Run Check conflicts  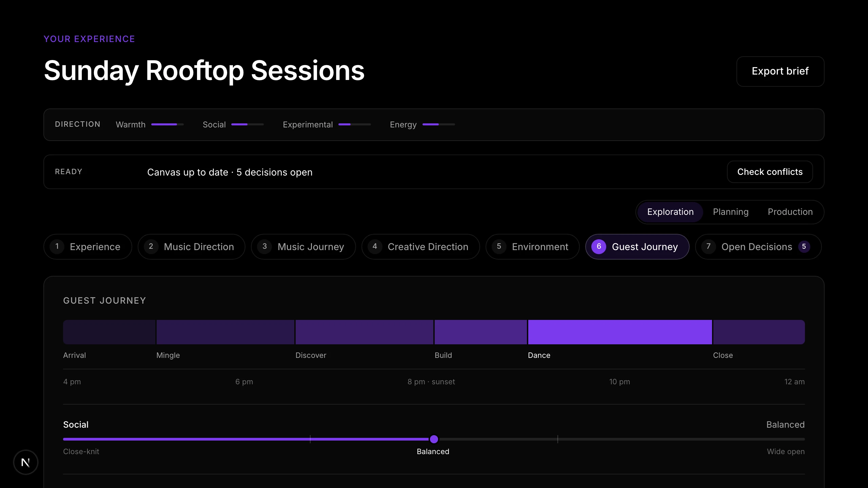pyautogui.click(x=770, y=172)
